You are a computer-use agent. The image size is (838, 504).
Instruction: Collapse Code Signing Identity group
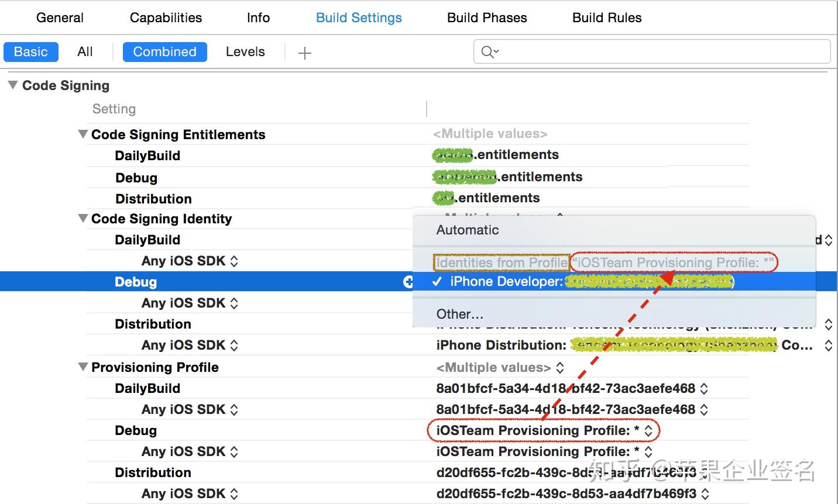pyautogui.click(x=83, y=219)
